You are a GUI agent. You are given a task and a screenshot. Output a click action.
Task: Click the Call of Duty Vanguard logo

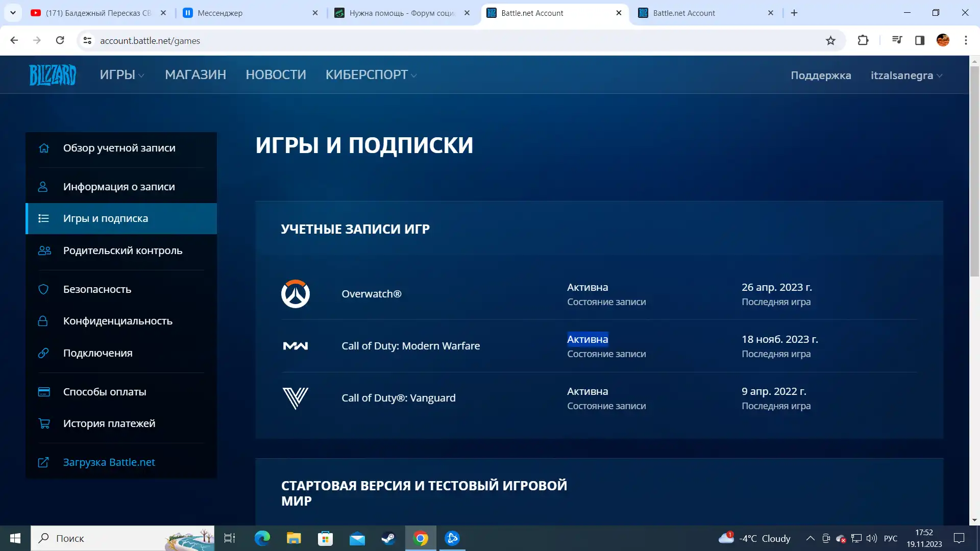pyautogui.click(x=296, y=398)
